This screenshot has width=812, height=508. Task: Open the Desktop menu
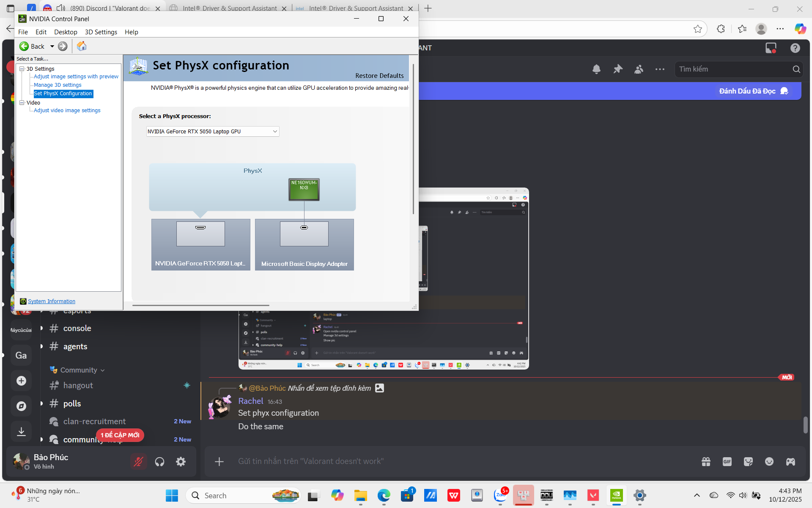pyautogui.click(x=66, y=32)
